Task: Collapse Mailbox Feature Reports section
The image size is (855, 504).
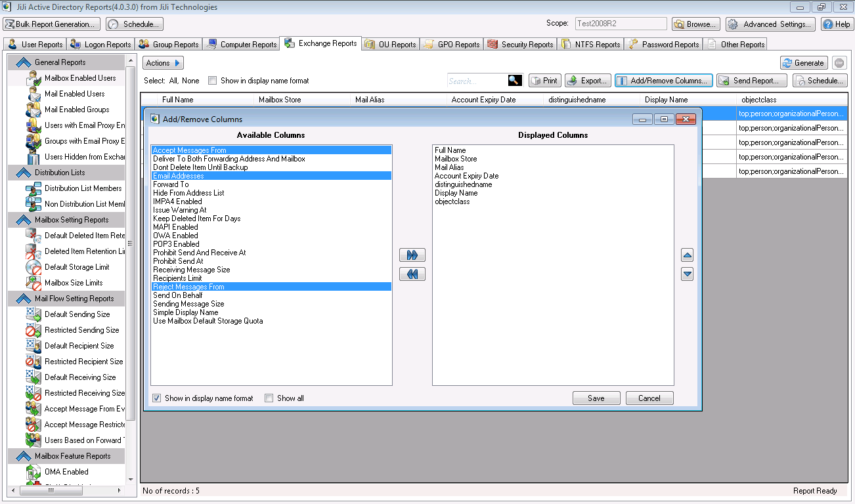Action: coord(24,456)
